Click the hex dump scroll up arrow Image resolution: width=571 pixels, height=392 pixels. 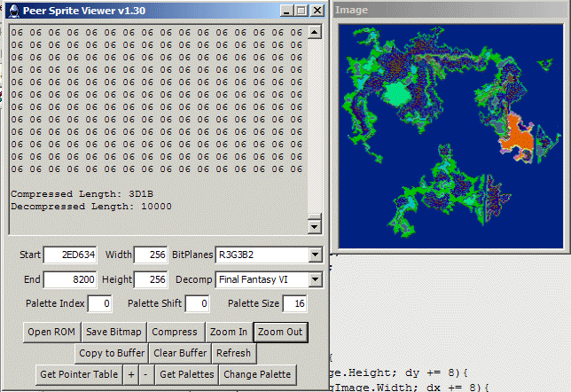315,32
